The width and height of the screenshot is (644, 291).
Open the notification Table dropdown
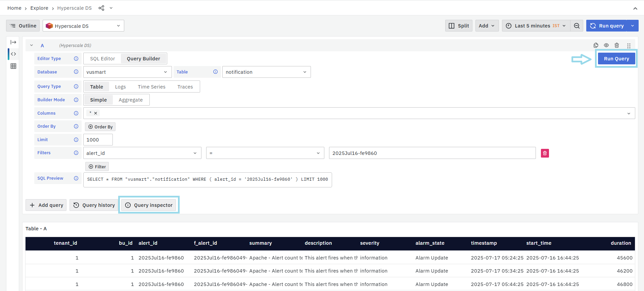click(x=266, y=72)
